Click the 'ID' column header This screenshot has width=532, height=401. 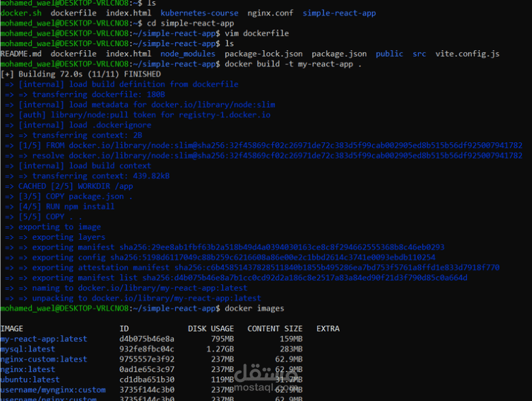pyautogui.click(x=124, y=329)
